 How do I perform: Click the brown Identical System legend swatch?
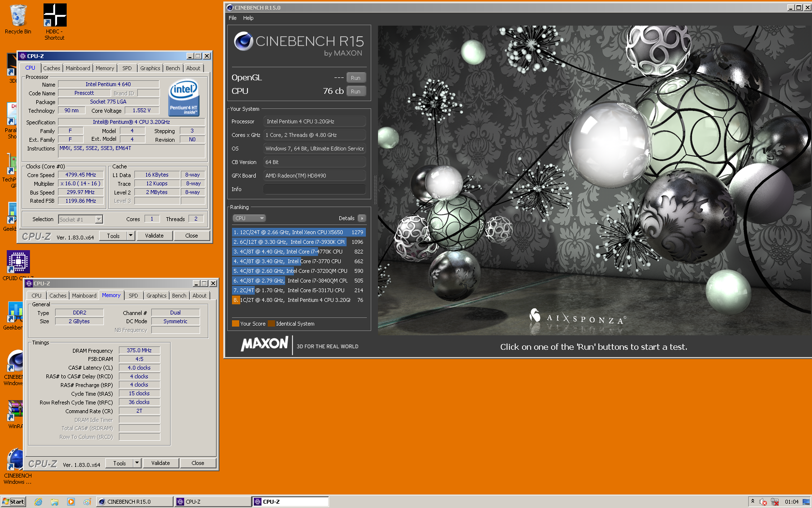(272, 324)
